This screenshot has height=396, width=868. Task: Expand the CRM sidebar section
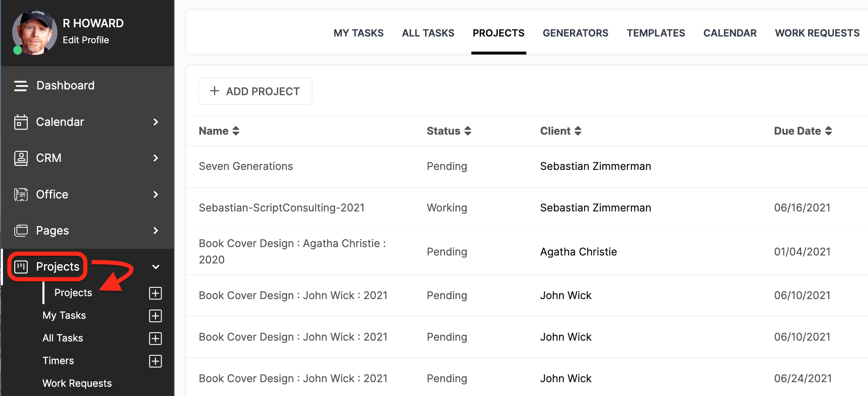156,158
